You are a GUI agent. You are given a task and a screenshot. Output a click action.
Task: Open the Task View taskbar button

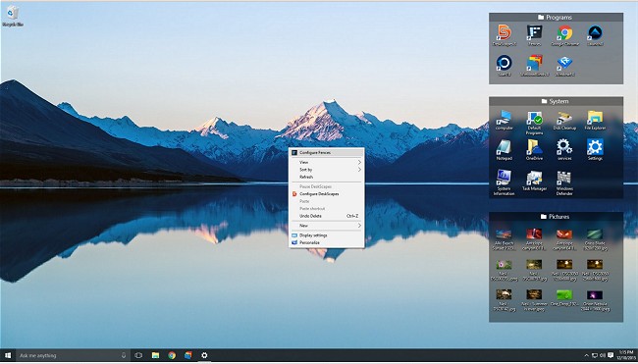(138, 355)
